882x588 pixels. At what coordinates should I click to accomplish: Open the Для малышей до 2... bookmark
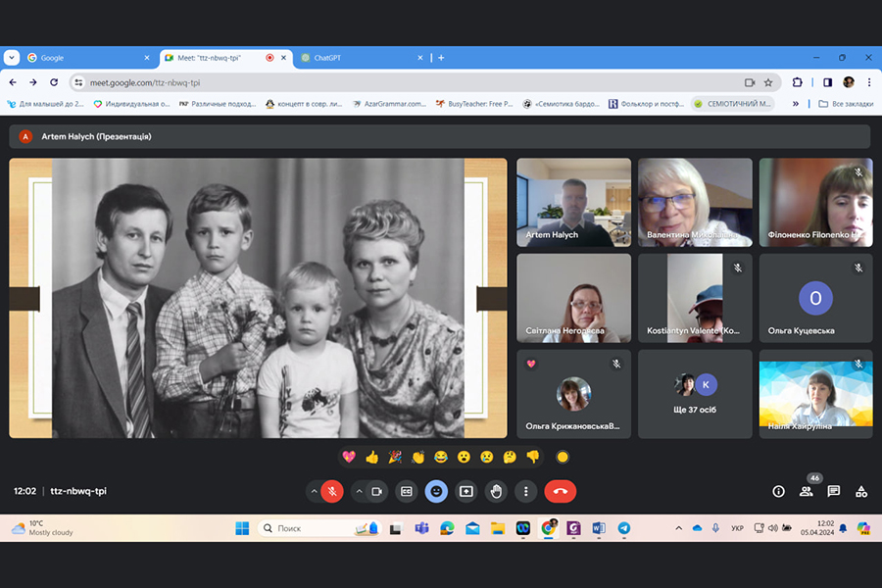click(x=45, y=104)
